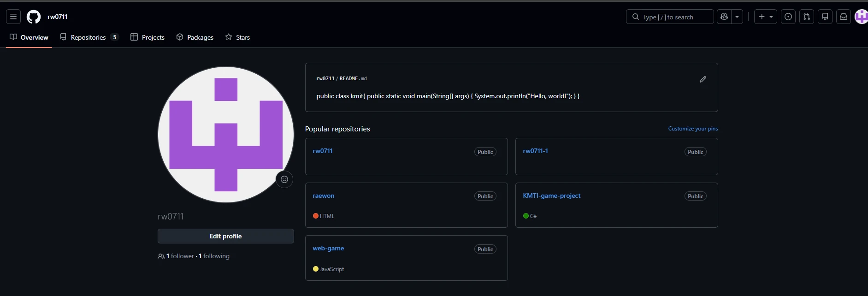Open the web-game repository link
This screenshot has height=296, width=868.
pyautogui.click(x=328, y=249)
